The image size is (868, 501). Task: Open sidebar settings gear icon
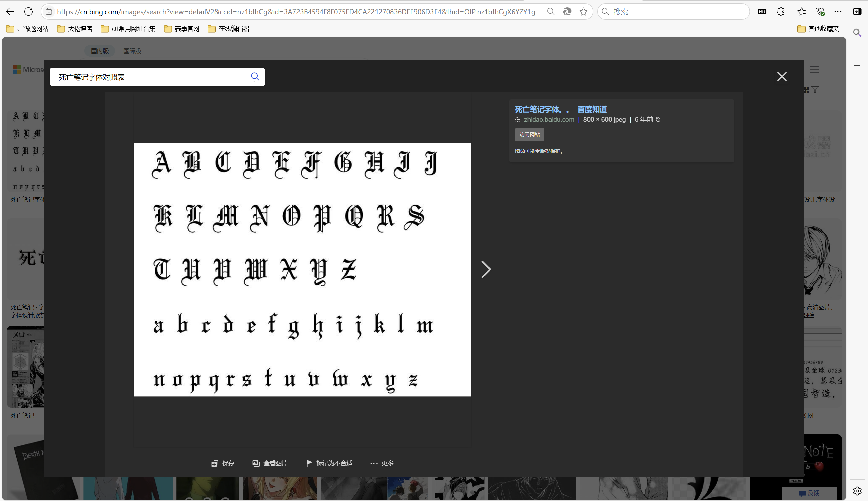pos(857,491)
